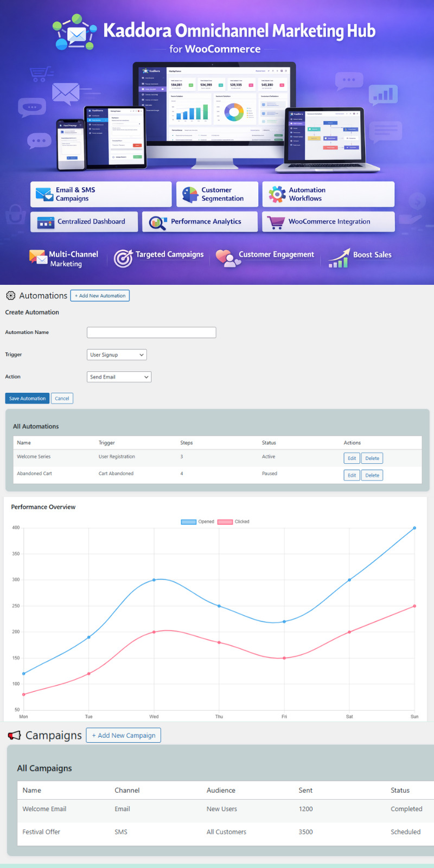This screenshot has height=868, width=434.
Task: Click the Festival Offer campaign name
Action: (41, 832)
